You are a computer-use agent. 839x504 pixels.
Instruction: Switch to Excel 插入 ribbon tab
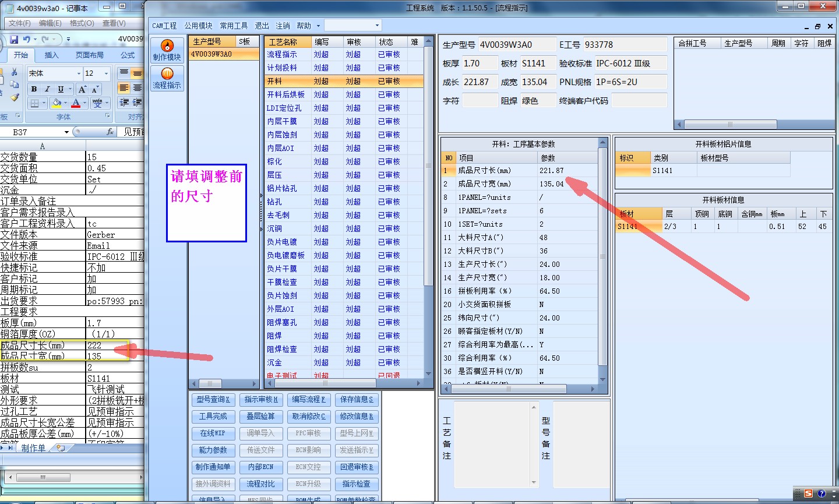[51, 55]
